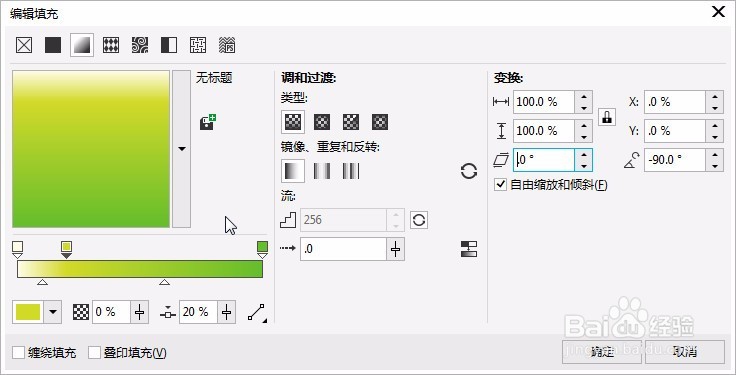
Task: Click the Save as new fill icon
Action: [x=207, y=122]
